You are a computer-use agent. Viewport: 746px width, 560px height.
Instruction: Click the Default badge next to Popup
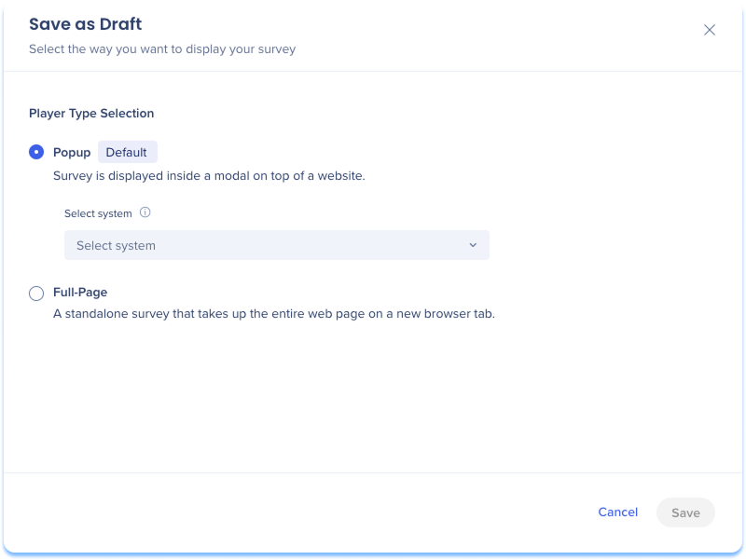127,152
